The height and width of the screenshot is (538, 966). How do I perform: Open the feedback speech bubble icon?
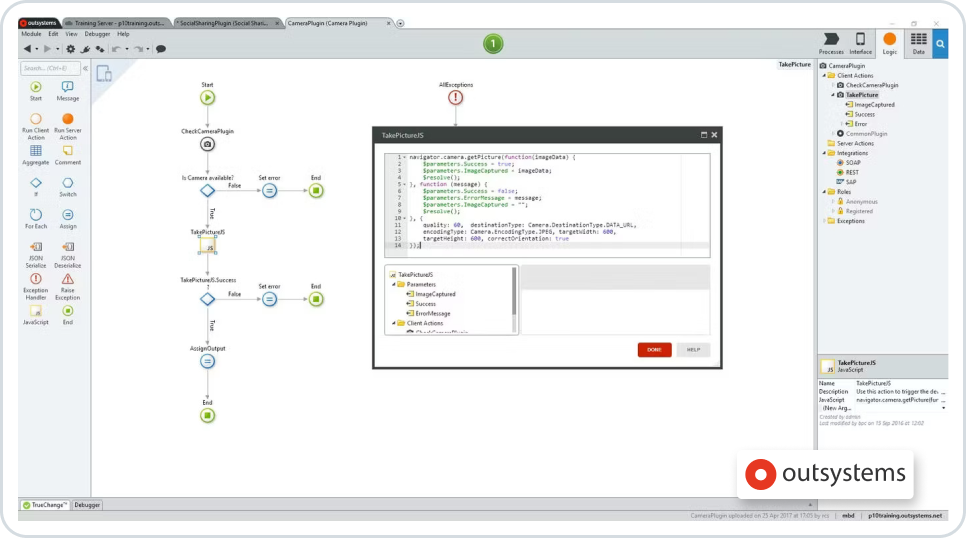[161, 48]
